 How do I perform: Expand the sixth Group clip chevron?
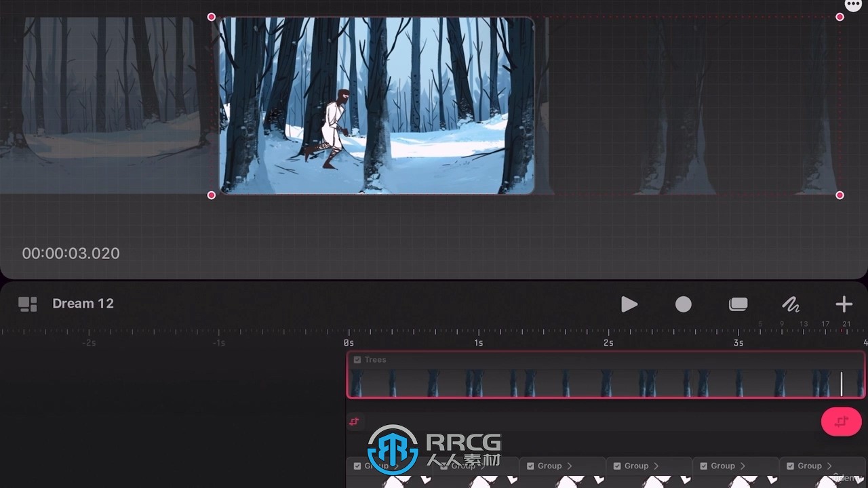tap(829, 466)
